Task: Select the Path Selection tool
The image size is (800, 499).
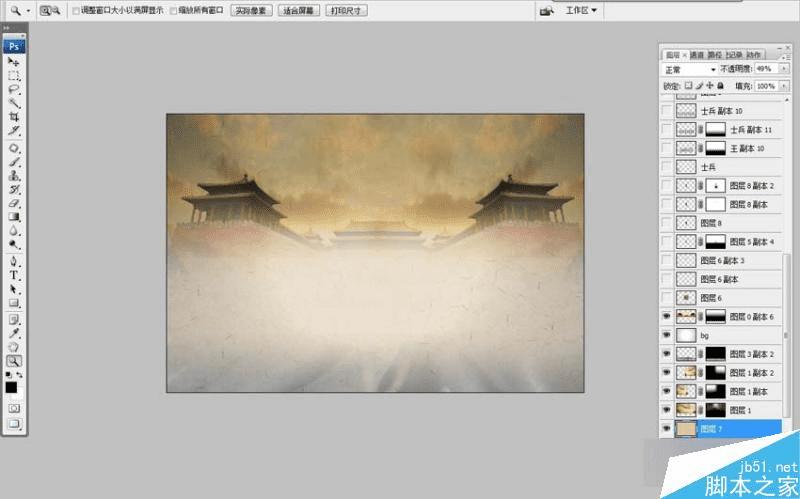Action: [14, 289]
